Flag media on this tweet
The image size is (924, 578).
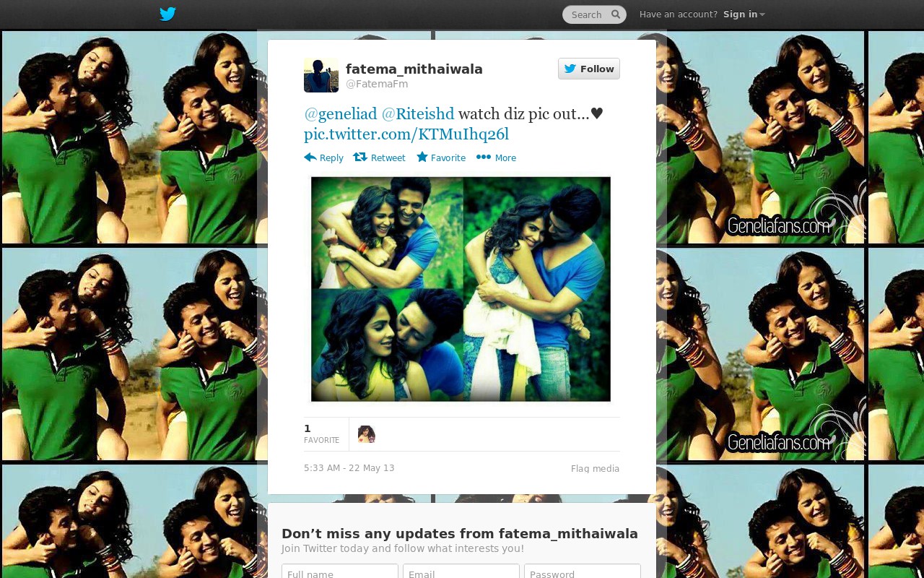pyautogui.click(x=595, y=469)
